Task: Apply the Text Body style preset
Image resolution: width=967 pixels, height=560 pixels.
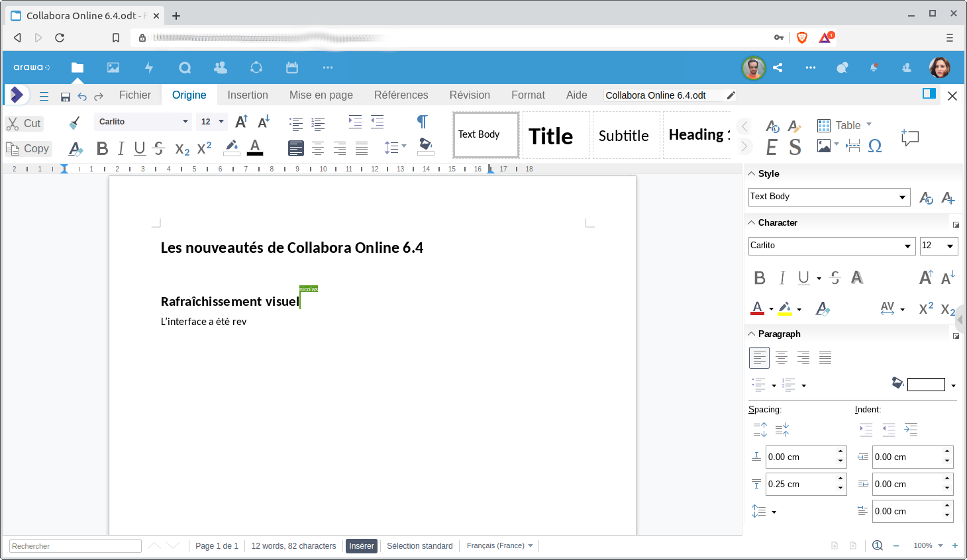Action: click(x=486, y=135)
